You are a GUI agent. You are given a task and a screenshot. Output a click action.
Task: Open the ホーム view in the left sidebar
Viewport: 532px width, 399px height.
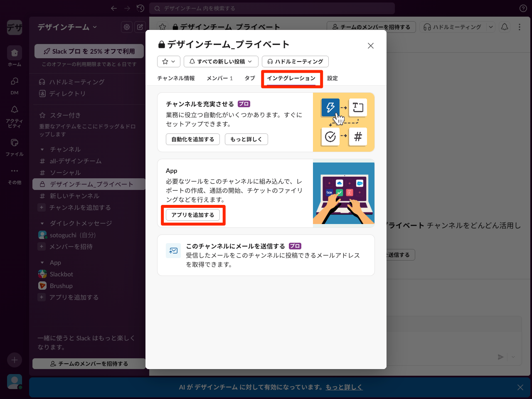tap(14, 53)
